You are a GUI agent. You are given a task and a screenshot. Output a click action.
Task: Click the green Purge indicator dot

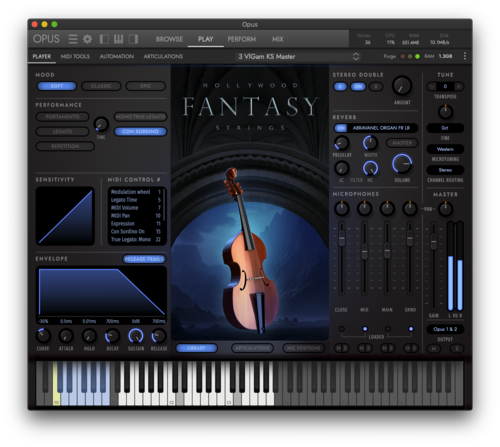pyautogui.click(x=417, y=56)
